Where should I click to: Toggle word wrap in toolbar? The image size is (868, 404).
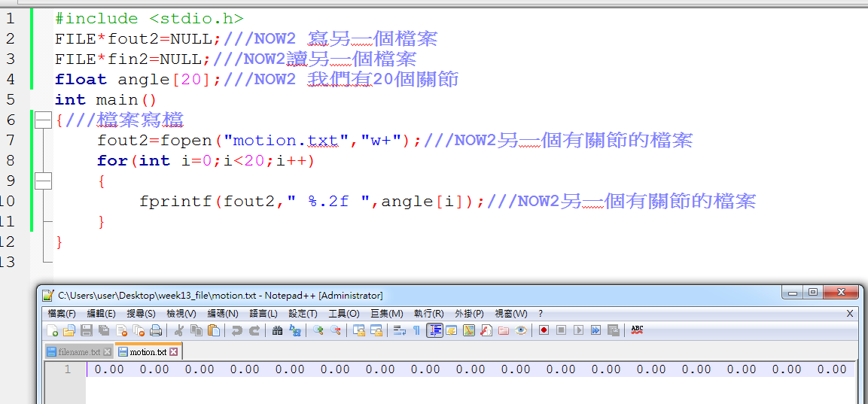point(400,330)
